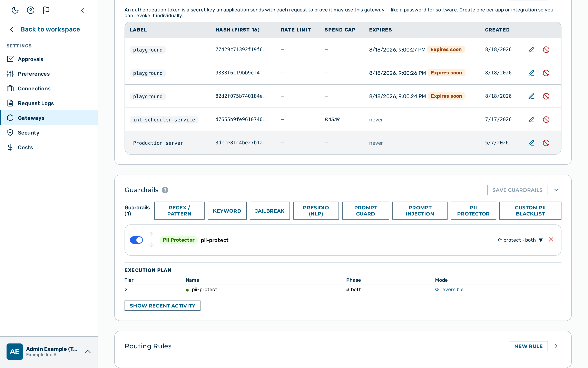This screenshot has height=368, width=588.
Task: Revoke the 82d2f075b740184e playground token
Action: [546, 96]
